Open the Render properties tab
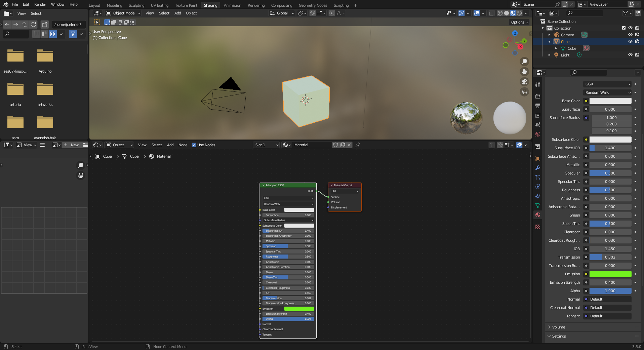This screenshot has height=350, width=644. coord(538,96)
